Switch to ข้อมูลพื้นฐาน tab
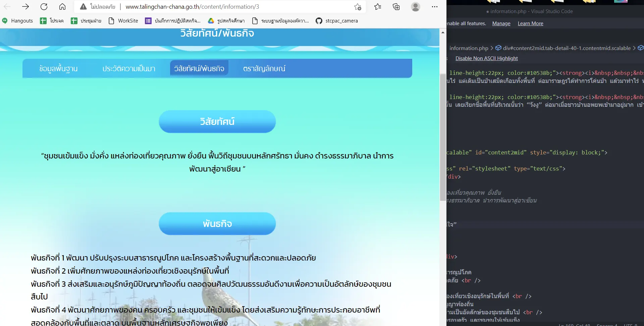 [58, 68]
